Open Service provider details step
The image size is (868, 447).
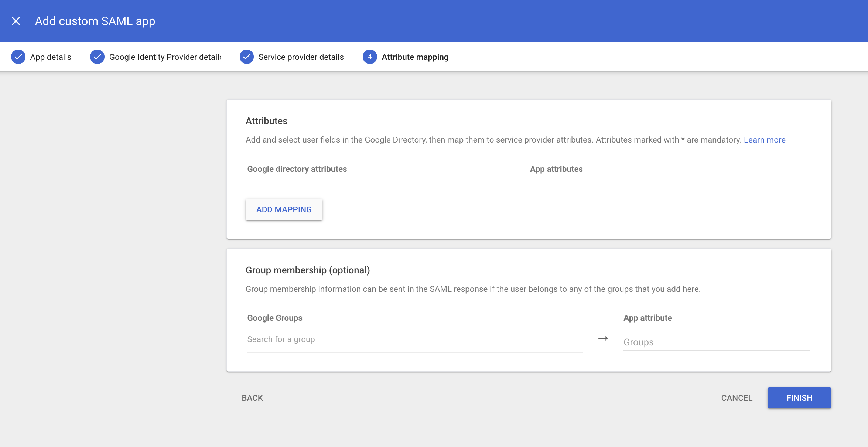301,57
